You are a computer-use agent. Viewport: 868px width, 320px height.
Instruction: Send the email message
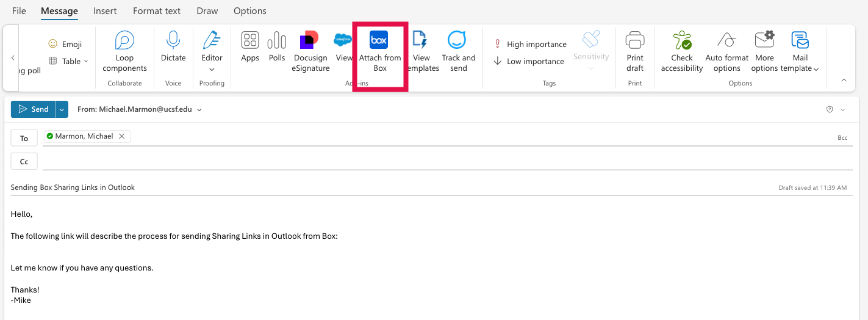point(33,109)
